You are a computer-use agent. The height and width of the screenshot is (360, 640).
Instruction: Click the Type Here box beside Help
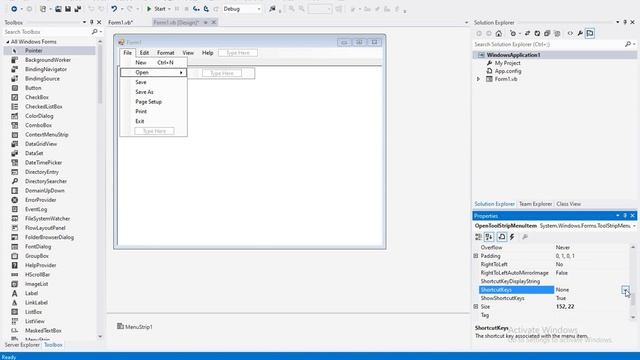coord(238,53)
